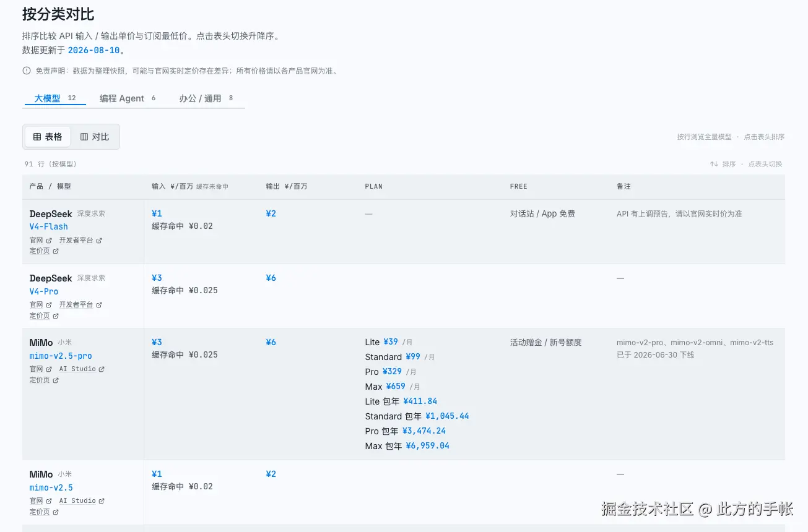
Task: Open the V4-Flash model link
Action: point(49,227)
